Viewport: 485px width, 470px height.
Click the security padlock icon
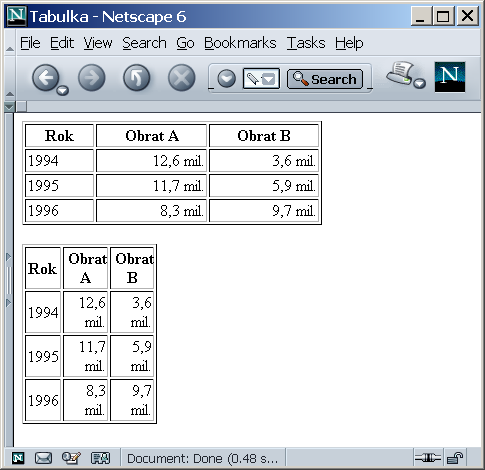click(455, 458)
